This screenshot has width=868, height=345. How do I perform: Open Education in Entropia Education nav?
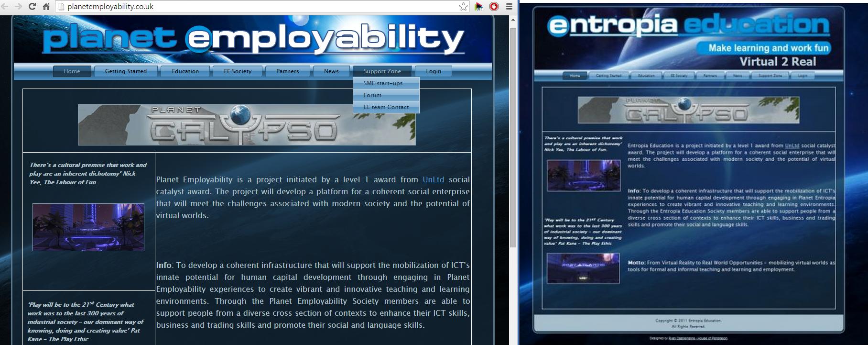pyautogui.click(x=646, y=76)
